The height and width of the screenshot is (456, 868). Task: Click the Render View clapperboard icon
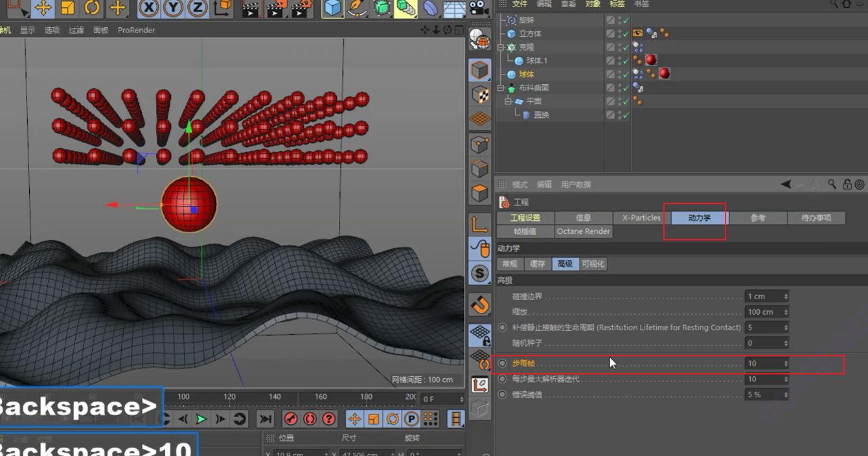[x=251, y=8]
